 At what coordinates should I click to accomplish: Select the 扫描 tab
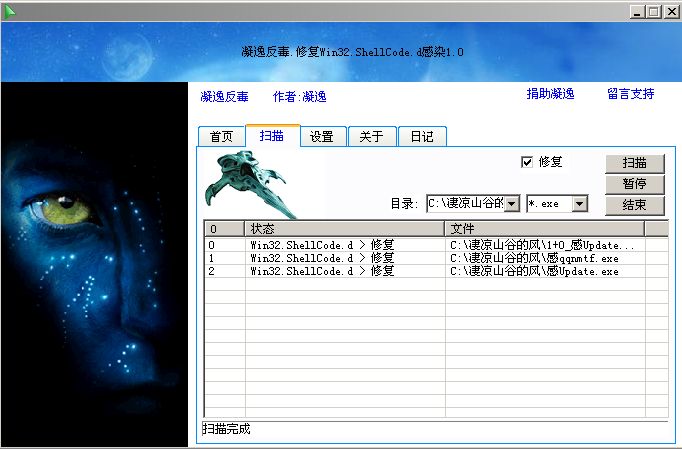click(272, 136)
